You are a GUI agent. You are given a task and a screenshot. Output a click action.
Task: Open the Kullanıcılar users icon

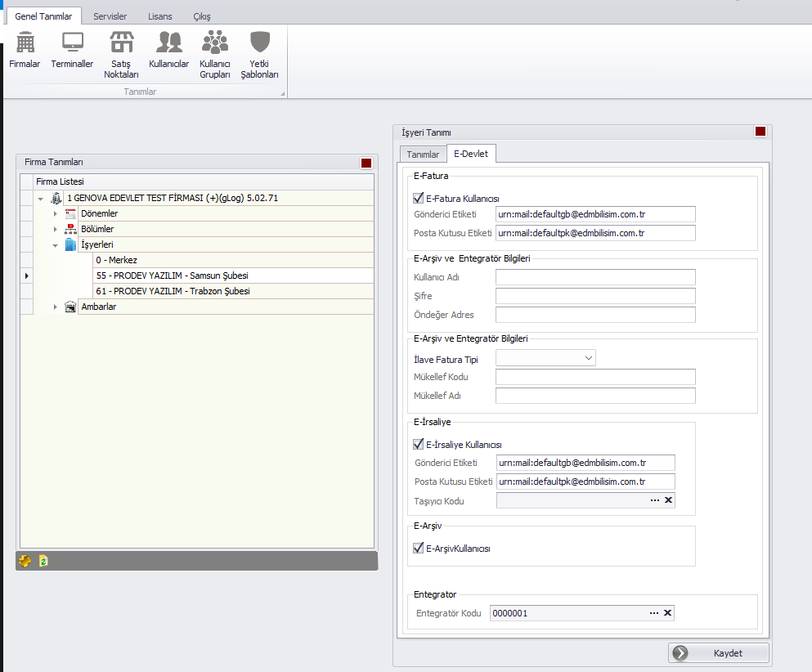click(169, 50)
